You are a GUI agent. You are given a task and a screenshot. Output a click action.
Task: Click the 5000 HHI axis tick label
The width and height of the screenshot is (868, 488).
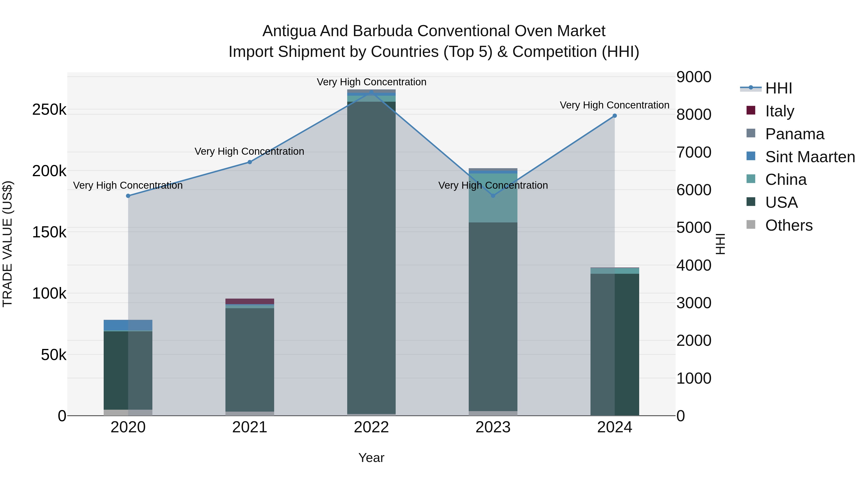coord(694,227)
